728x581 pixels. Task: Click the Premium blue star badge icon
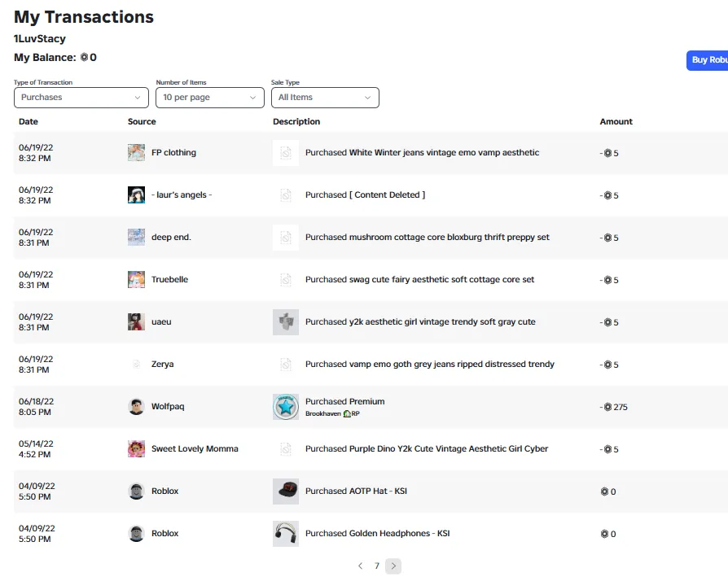(x=286, y=407)
